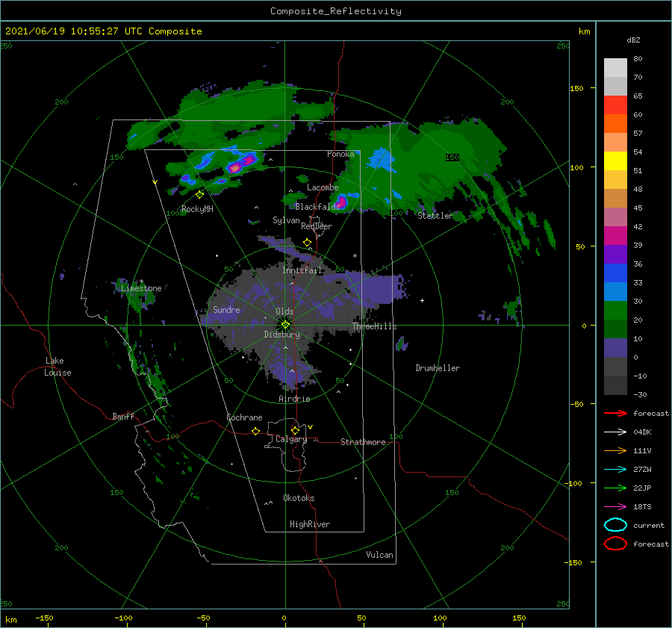Pick the magenta 39–42 dBZ color band
Viewport: 672px width, 628px height.
click(x=615, y=236)
